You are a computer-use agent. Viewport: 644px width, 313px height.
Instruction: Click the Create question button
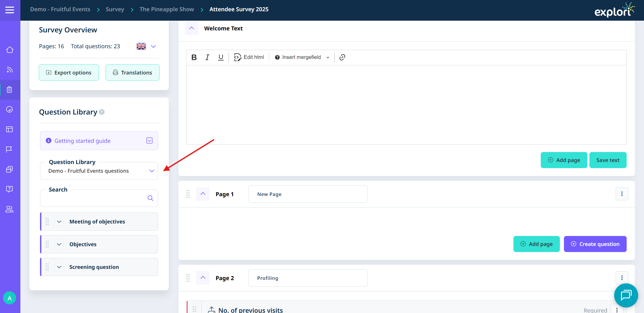[595, 244]
